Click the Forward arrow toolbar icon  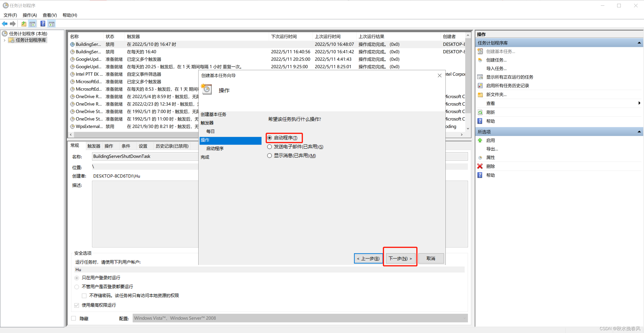(x=13, y=24)
